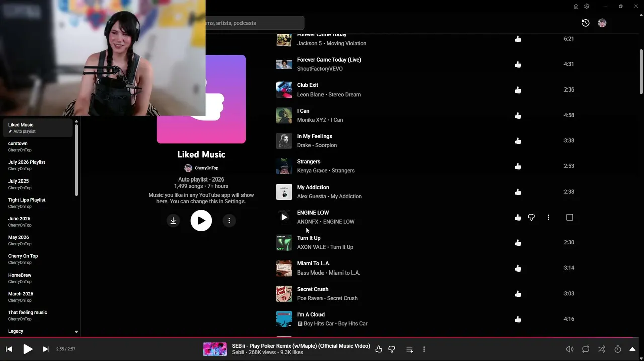Click the sidebar's scroll-up arrow
The height and width of the screenshot is (362, 644).
(x=76, y=121)
